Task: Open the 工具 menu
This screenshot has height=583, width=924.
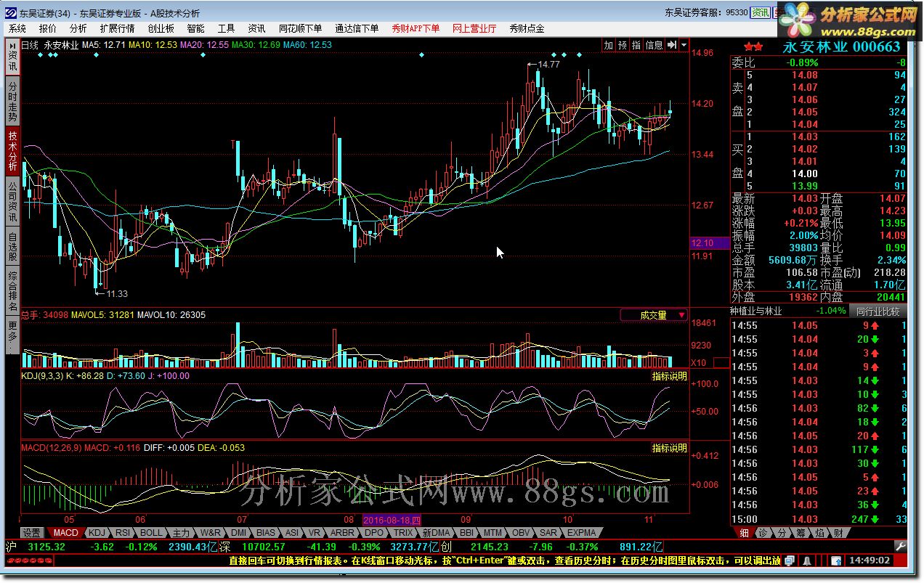Action: [x=226, y=28]
